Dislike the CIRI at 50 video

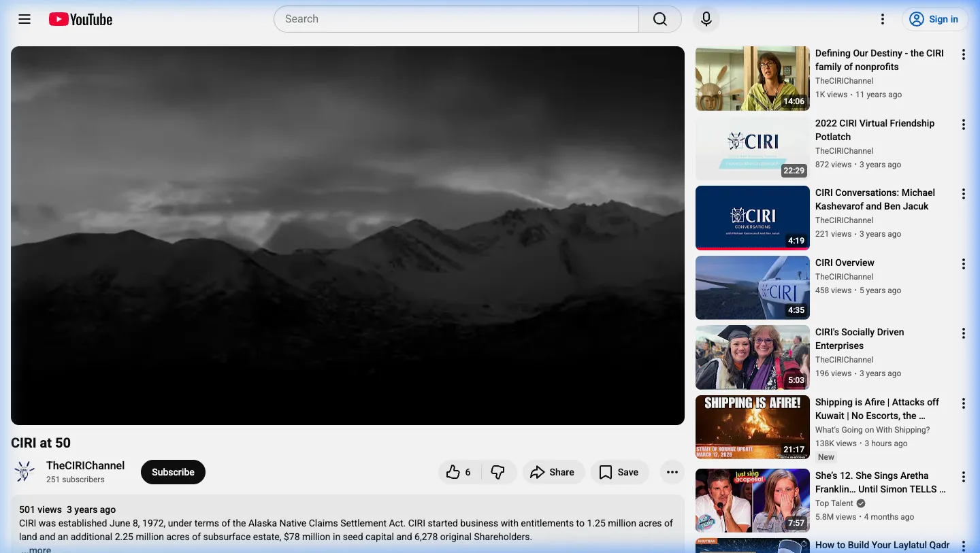(498, 472)
